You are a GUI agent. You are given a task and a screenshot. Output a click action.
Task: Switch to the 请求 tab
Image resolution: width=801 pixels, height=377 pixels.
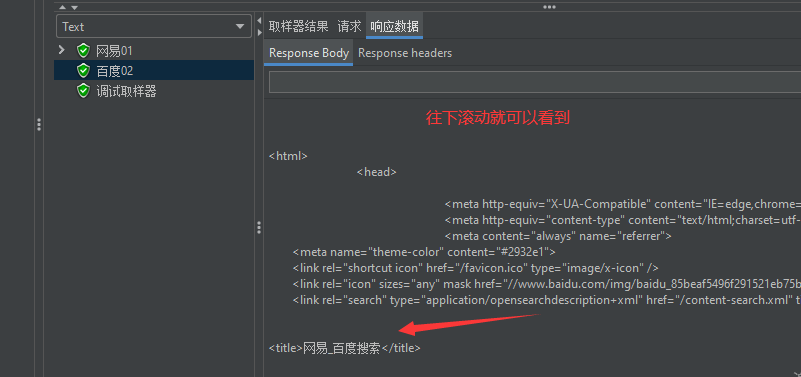click(x=349, y=26)
